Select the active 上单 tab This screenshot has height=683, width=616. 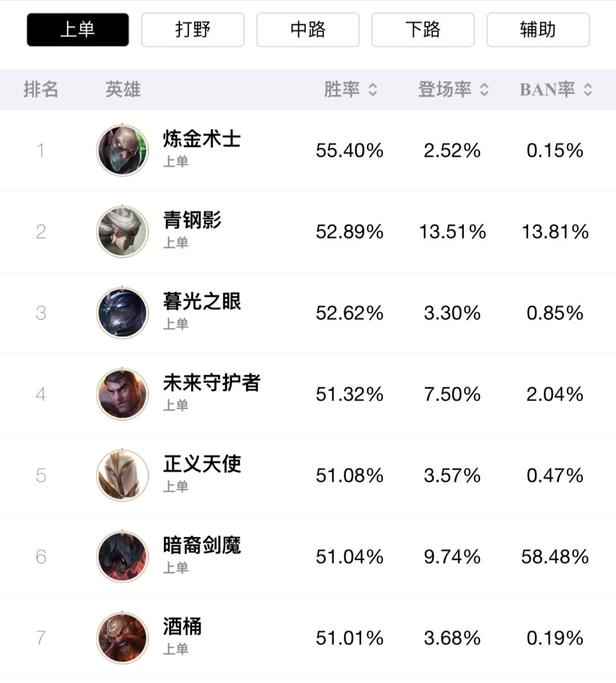pyautogui.click(x=78, y=30)
